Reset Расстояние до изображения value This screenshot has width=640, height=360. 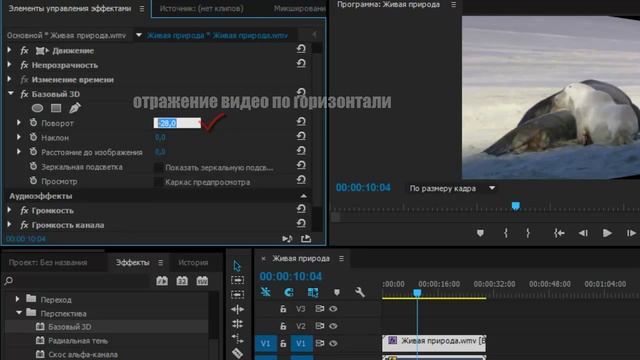(301, 151)
